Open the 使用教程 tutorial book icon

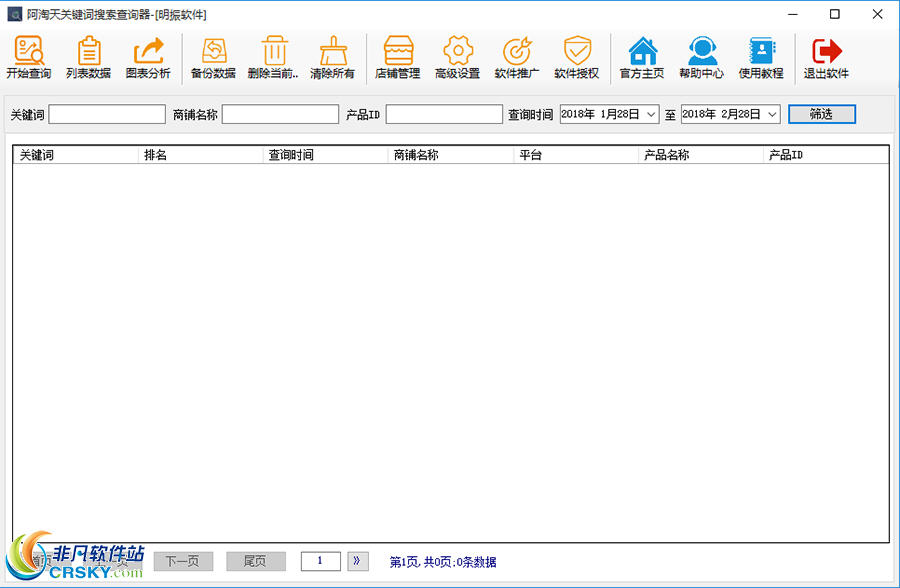(762, 57)
